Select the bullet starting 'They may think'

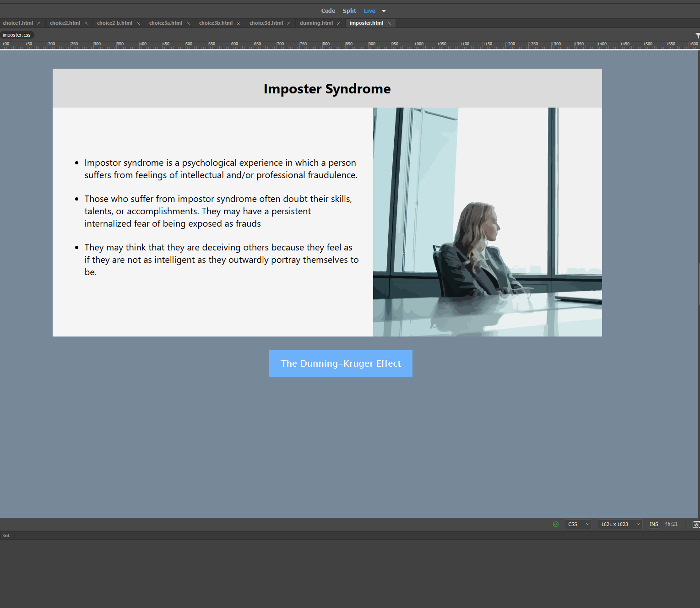(222, 260)
